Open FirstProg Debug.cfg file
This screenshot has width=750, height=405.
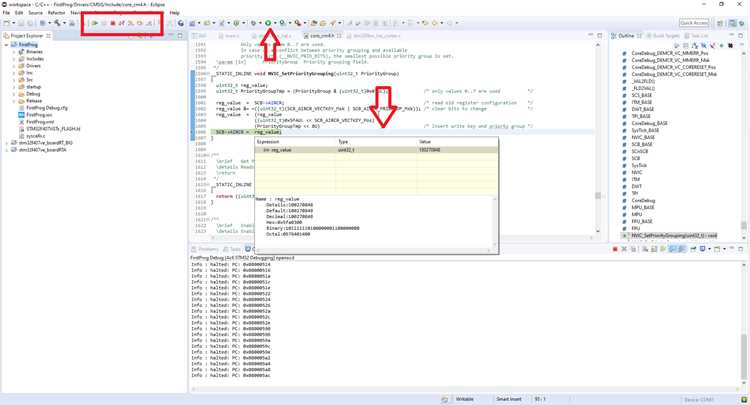47,108
